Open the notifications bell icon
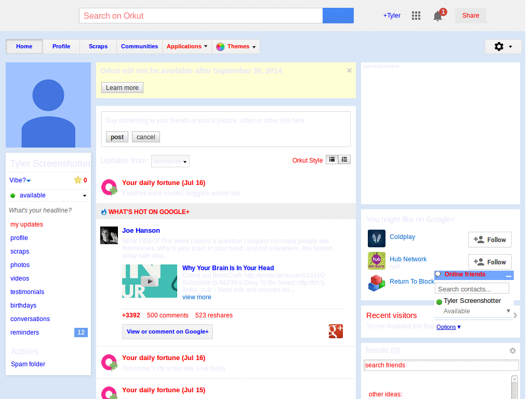Viewport: 532px width, 399px height. (437, 16)
